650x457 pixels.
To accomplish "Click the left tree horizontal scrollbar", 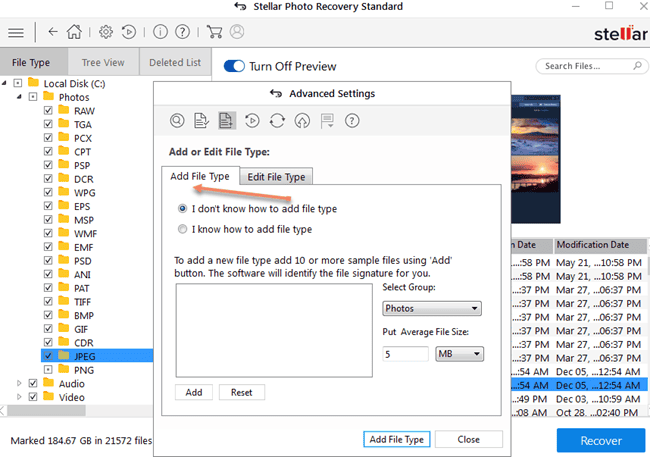I will click(46, 411).
